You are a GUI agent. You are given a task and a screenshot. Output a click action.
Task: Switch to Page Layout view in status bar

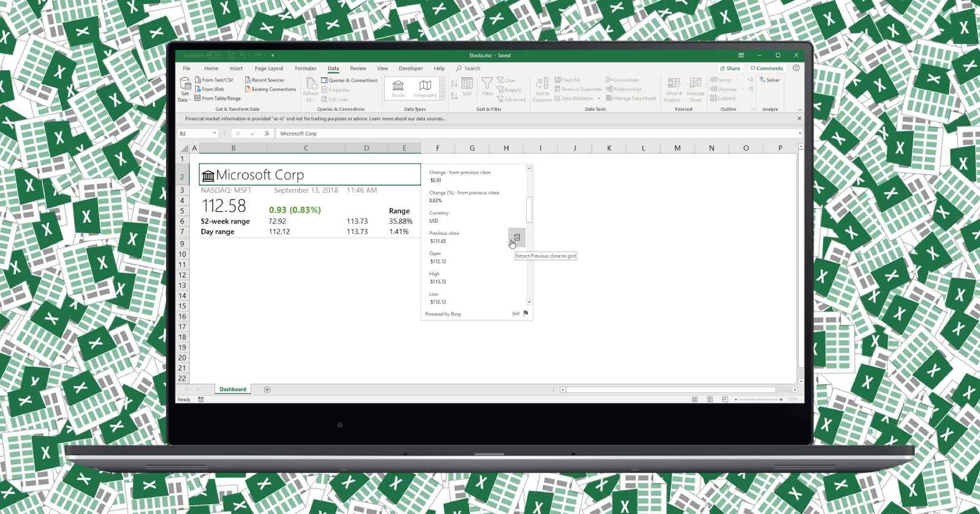click(709, 400)
